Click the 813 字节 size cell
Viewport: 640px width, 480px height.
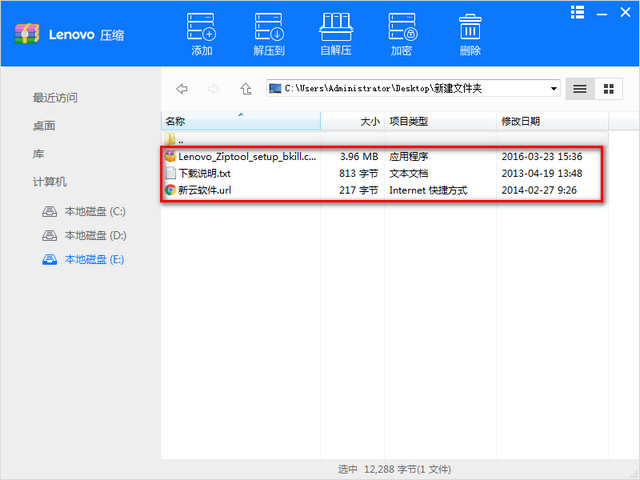pyautogui.click(x=358, y=173)
